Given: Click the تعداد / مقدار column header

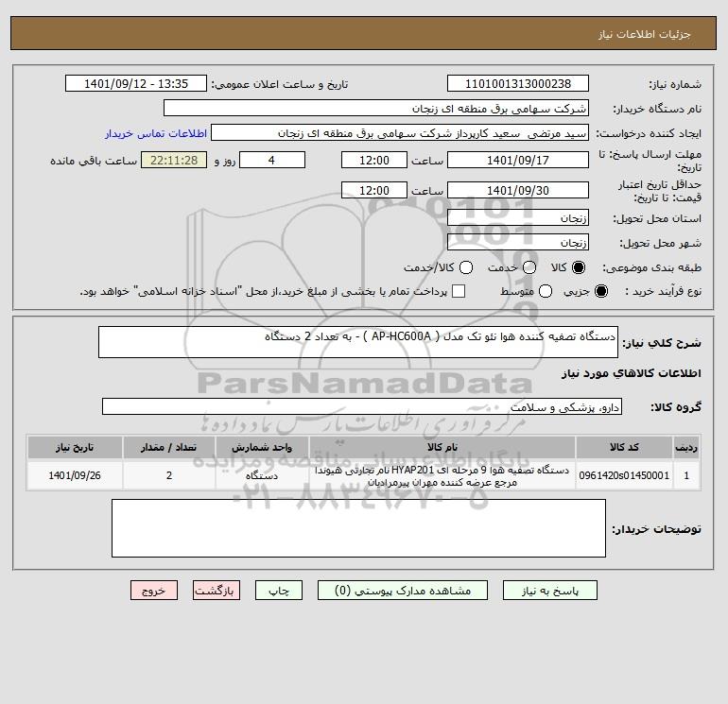Looking at the screenshot, I should [x=169, y=447].
